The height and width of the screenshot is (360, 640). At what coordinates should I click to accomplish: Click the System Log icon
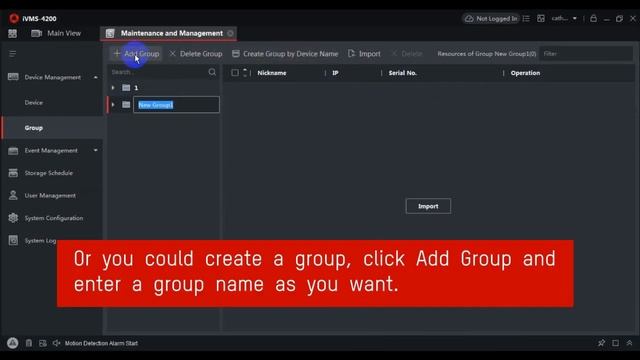tap(13, 240)
